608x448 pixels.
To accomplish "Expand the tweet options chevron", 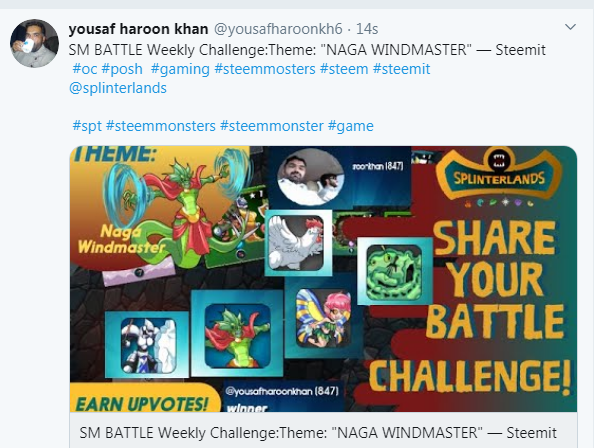I will click(570, 27).
